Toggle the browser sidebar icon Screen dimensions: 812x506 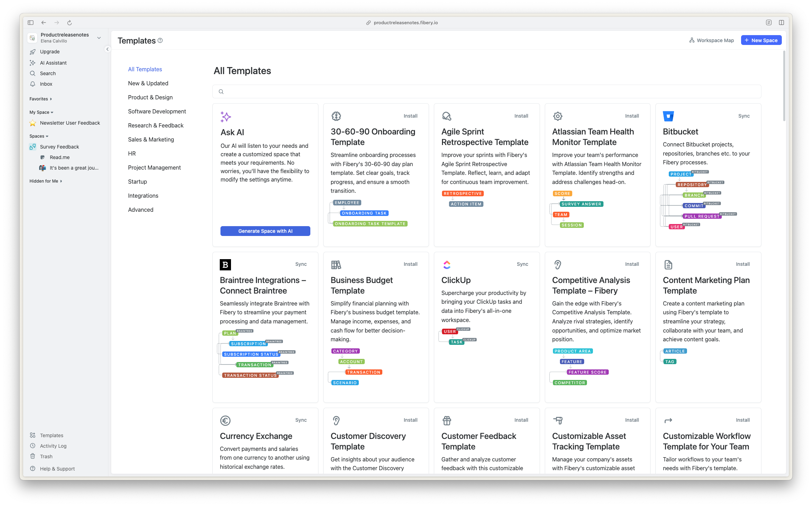pyautogui.click(x=31, y=23)
